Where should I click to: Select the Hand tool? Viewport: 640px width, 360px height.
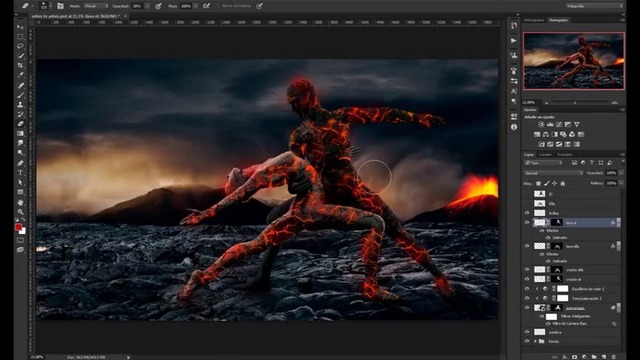point(20,202)
